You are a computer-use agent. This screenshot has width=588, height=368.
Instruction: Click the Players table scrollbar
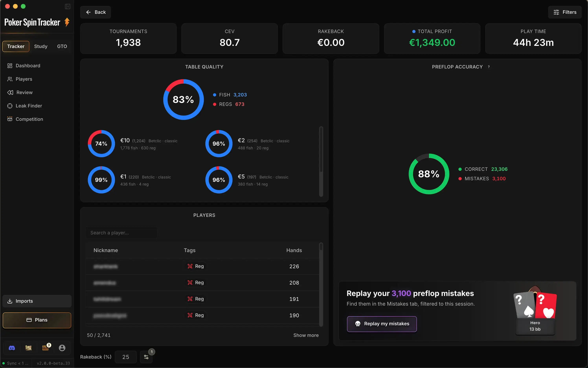321,284
